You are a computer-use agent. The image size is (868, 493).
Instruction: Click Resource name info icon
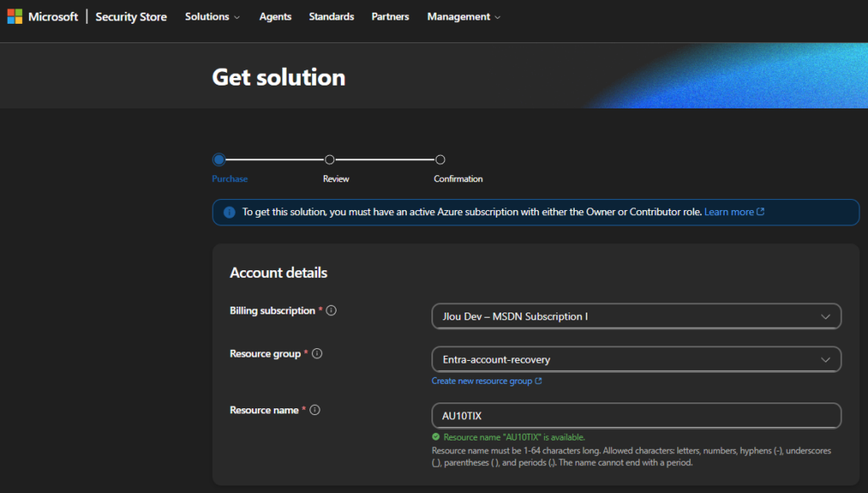[x=314, y=410]
